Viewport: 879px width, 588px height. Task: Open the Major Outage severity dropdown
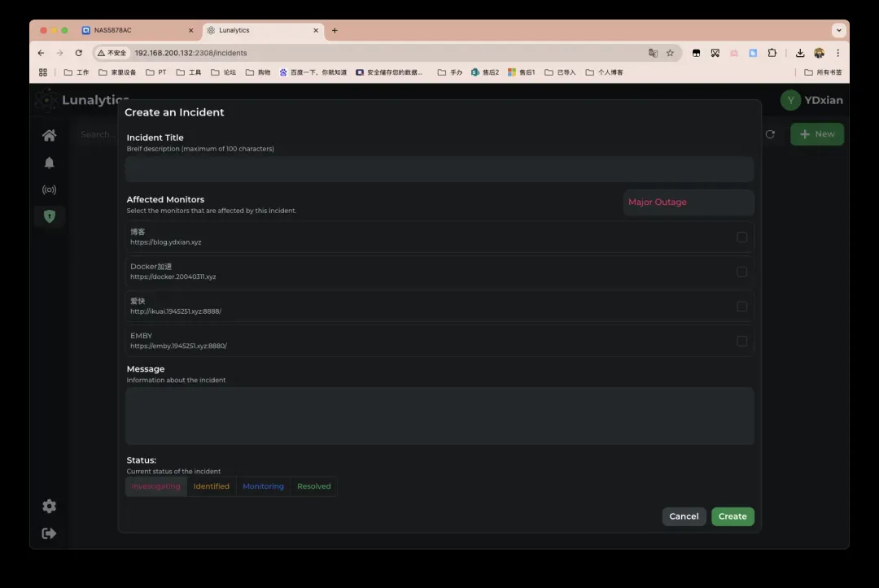689,203
